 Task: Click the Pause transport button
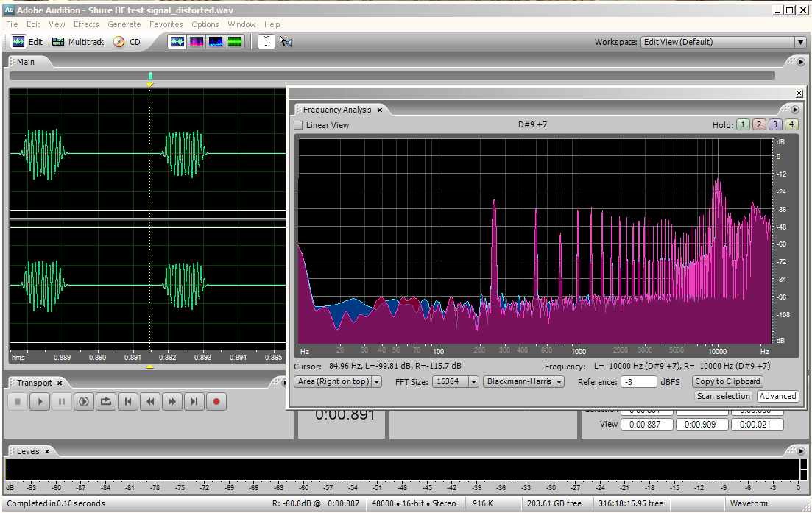point(62,401)
